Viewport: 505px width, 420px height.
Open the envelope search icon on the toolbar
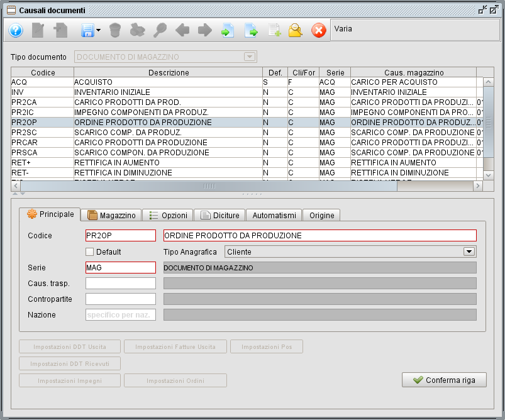coord(295,30)
